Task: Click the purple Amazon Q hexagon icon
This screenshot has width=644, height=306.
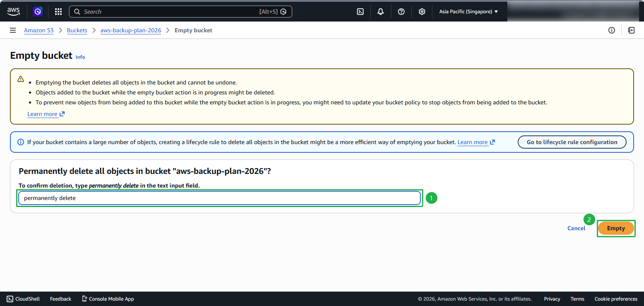Action: (38, 12)
